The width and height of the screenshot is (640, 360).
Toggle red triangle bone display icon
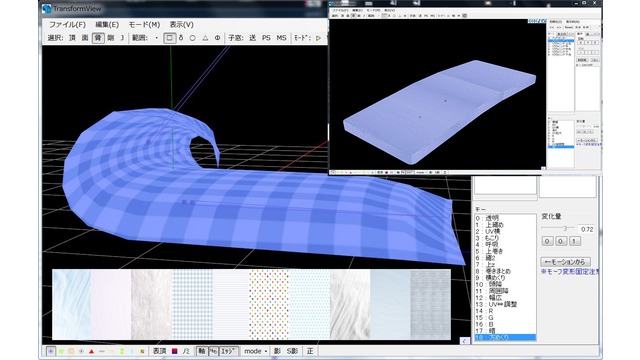click(91, 351)
